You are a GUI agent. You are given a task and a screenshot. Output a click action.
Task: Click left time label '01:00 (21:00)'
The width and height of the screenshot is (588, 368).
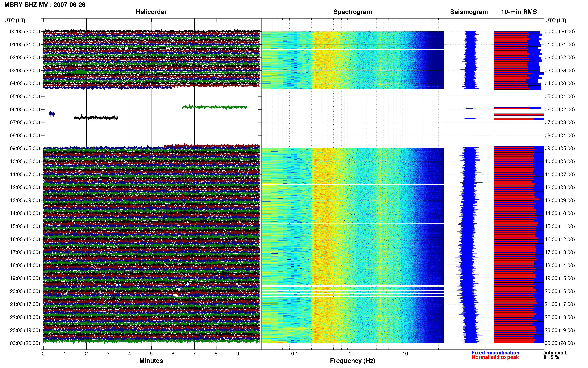click(25, 45)
